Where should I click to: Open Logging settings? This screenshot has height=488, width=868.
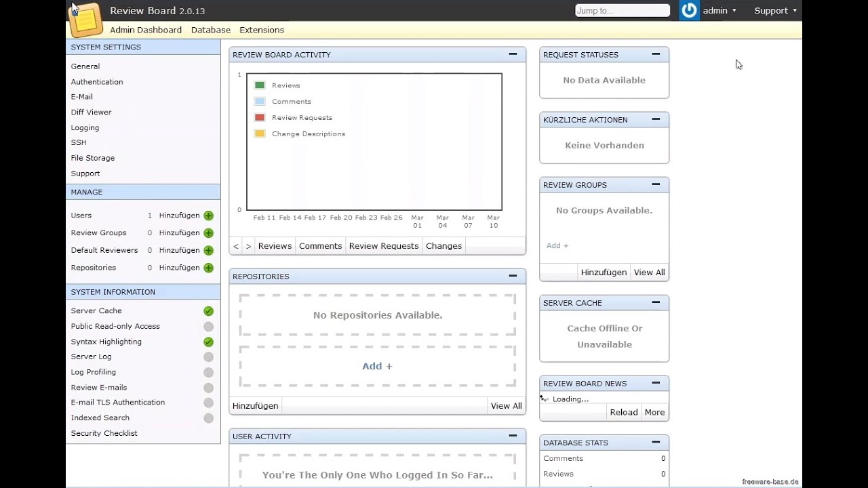(85, 128)
